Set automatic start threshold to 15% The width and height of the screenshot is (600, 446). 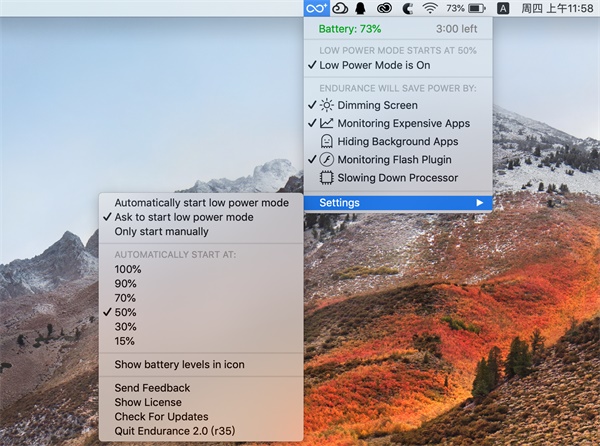(x=201, y=341)
